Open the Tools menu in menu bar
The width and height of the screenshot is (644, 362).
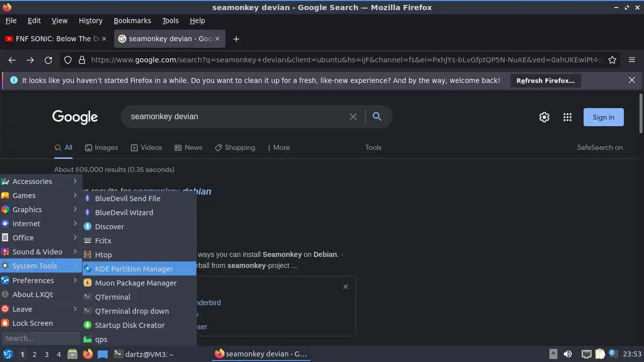tap(170, 21)
